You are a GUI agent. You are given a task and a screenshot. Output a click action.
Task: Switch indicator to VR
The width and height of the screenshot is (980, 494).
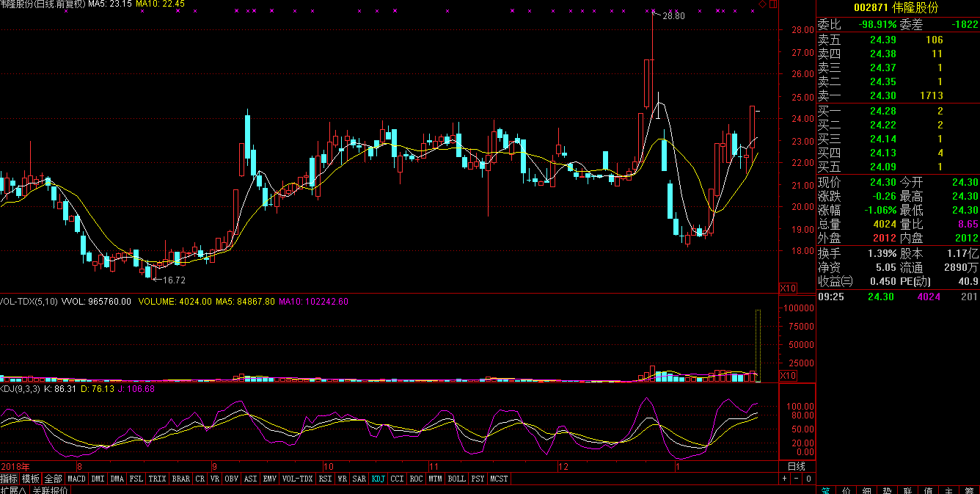click(215, 479)
